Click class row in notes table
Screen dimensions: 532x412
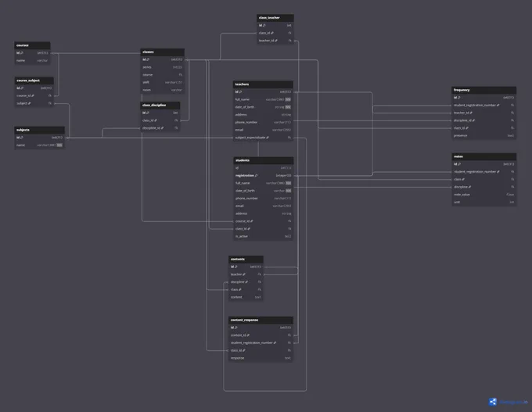(484, 179)
